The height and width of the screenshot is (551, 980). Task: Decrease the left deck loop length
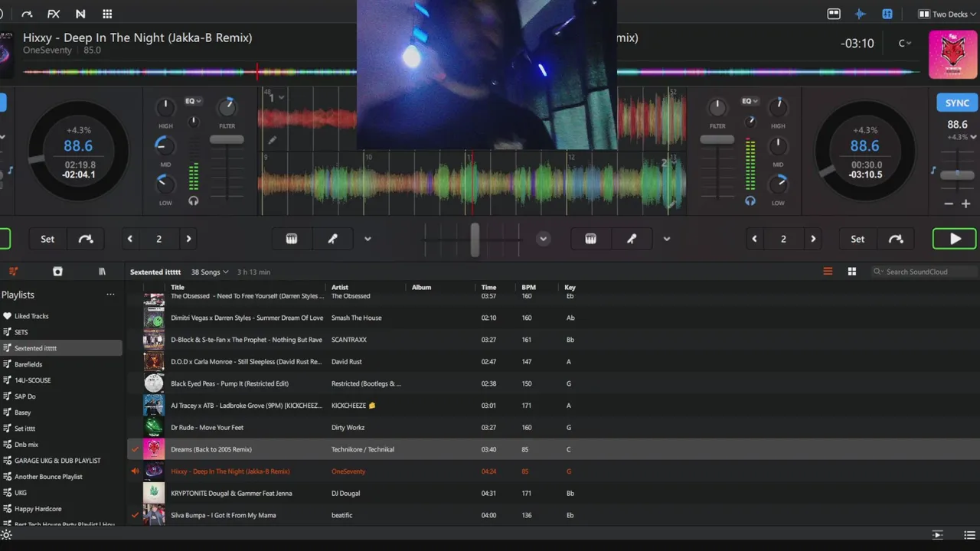130,239
